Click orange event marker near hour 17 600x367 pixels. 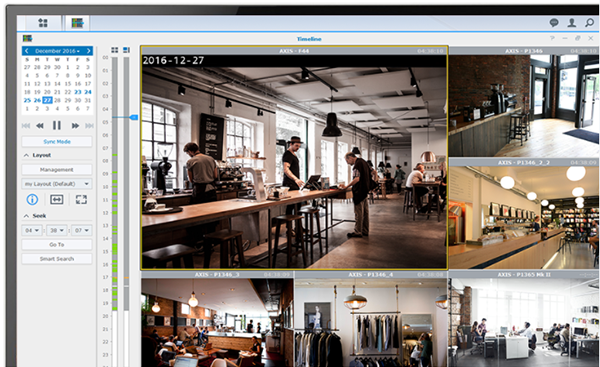click(126, 277)
